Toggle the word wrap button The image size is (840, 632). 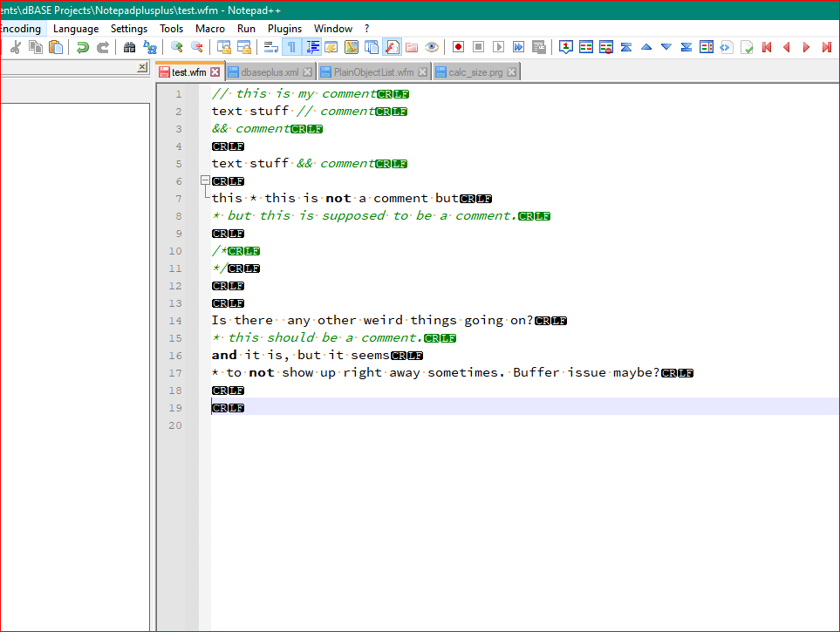(x=271, y=47)
